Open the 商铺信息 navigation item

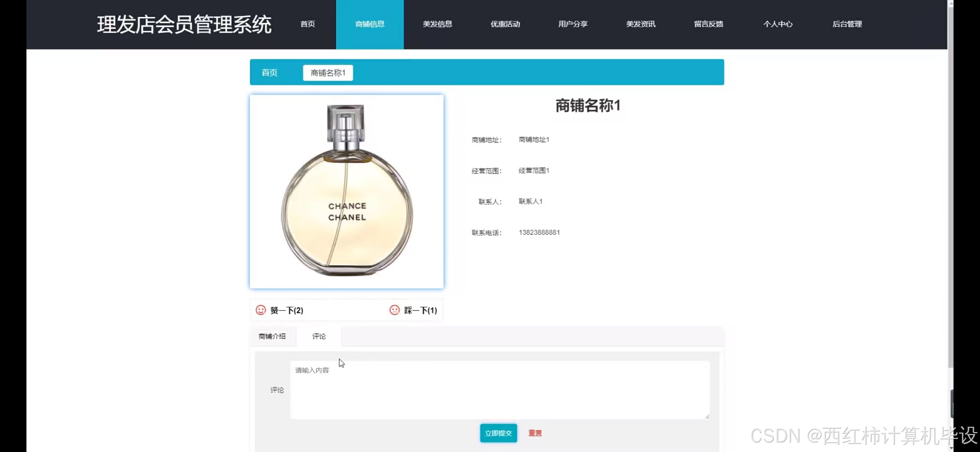[369, 24]
